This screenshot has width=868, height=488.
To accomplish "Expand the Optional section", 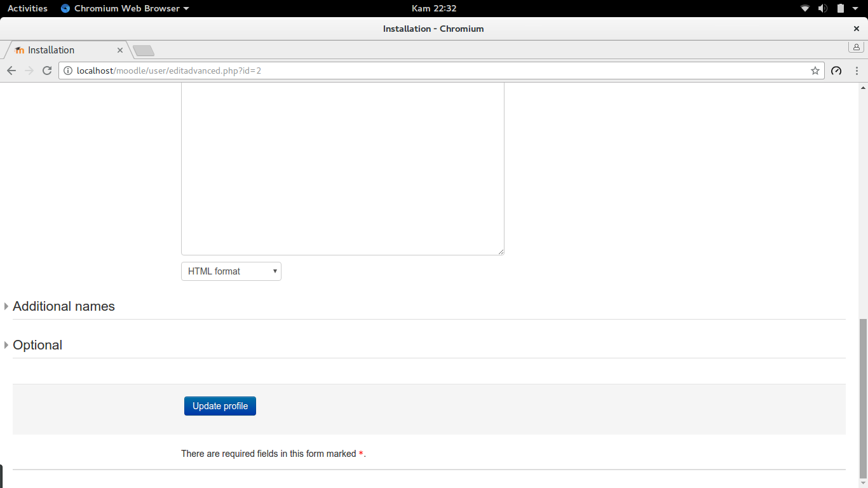I will point(37,345).
